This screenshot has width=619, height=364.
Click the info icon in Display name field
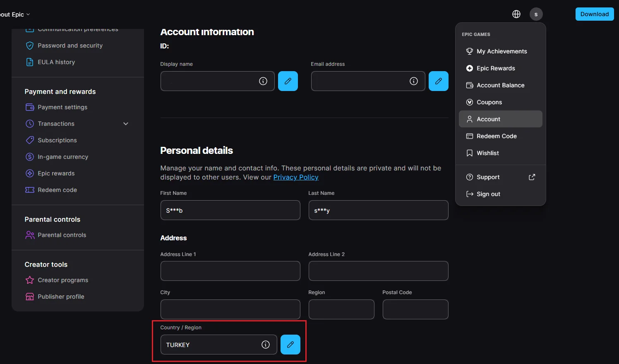click(x=263, y=81)
